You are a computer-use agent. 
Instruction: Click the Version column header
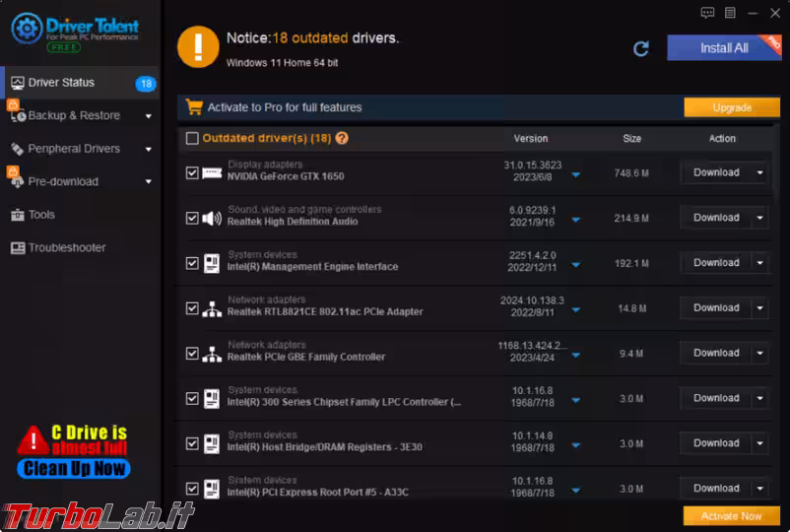click(x=531, y=139)
